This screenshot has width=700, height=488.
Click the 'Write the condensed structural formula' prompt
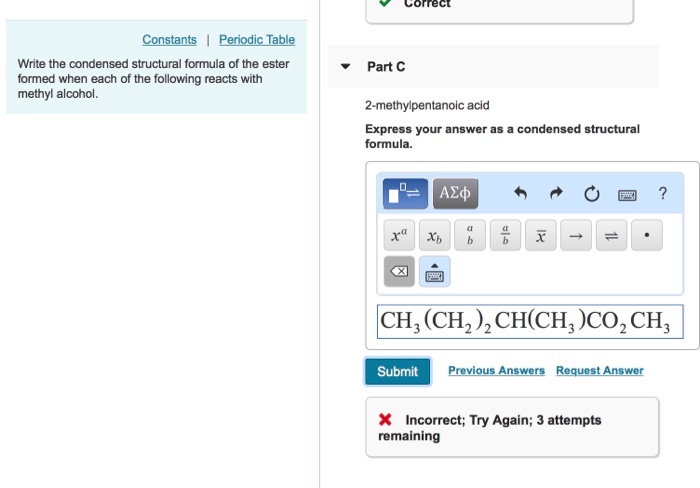pyautogui.click(x=153, y=79)
